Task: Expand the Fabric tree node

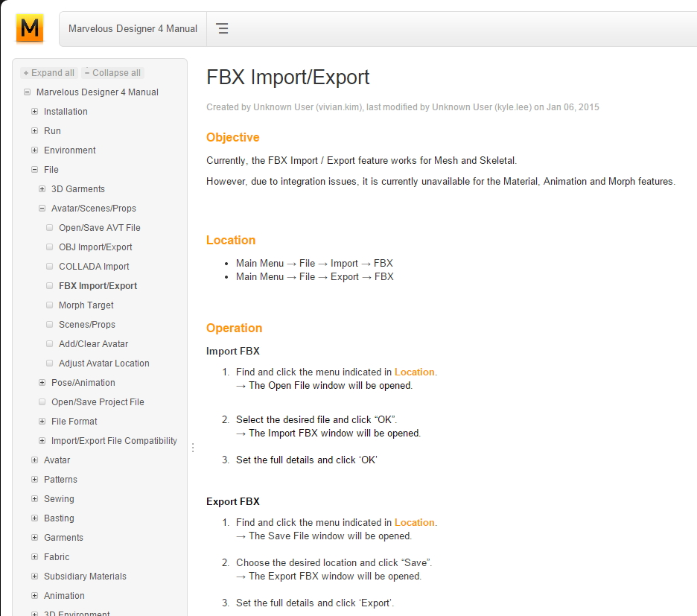Action: click(x=35, y=557)
